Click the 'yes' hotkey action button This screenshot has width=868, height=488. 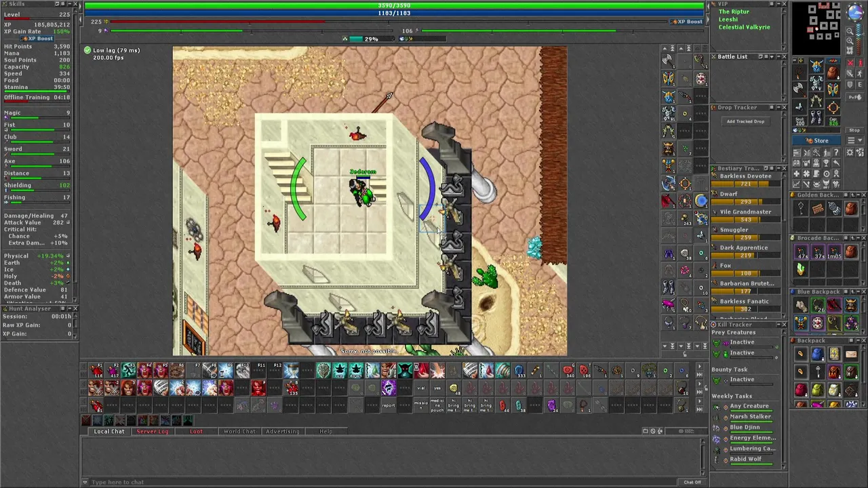pos(437,388)
